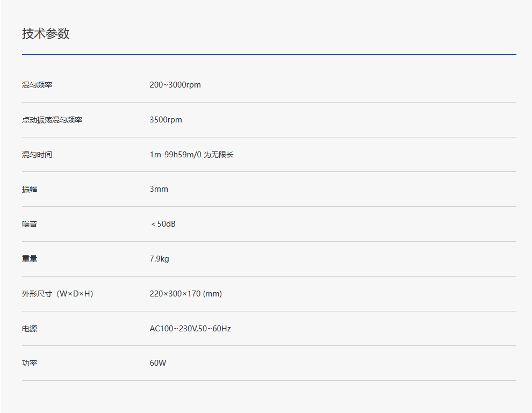Select the 重量 row label
532x413 pixels.
point(30,259)
